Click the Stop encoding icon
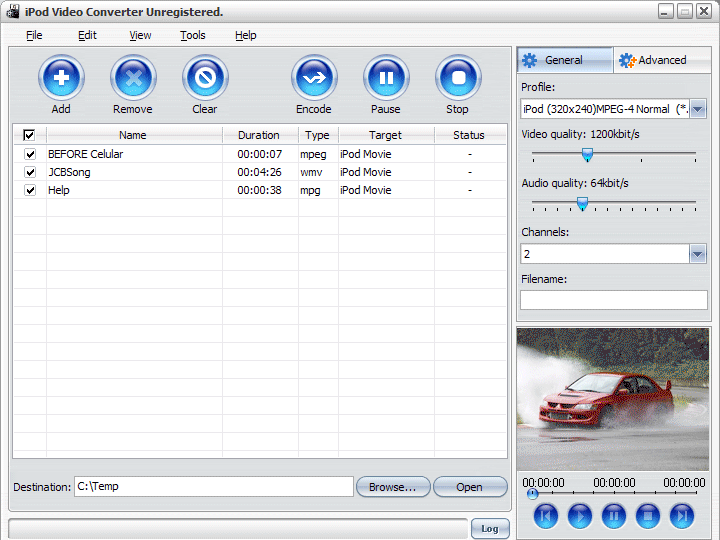Viewport: 720px width, 540px height. click(458, 78)
